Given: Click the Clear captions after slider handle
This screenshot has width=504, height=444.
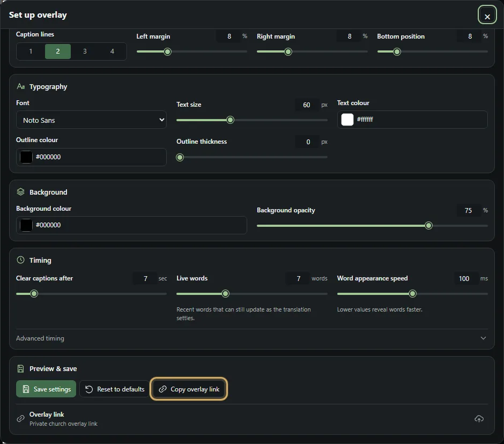Looking at the screenshot, I should [x=34, y=293].
